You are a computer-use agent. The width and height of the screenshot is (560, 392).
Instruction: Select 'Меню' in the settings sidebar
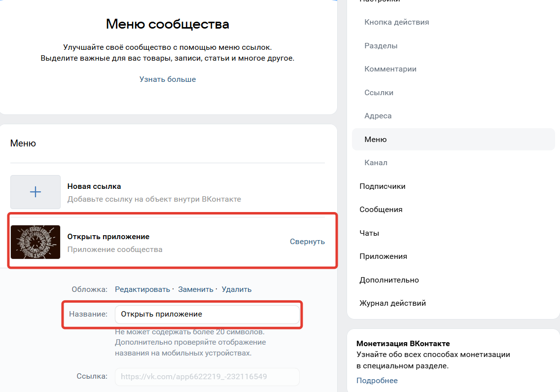click(x=376, y=139)
